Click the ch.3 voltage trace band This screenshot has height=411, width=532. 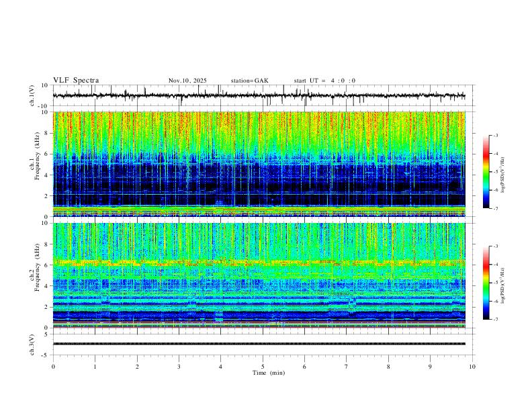click(259, 344)
